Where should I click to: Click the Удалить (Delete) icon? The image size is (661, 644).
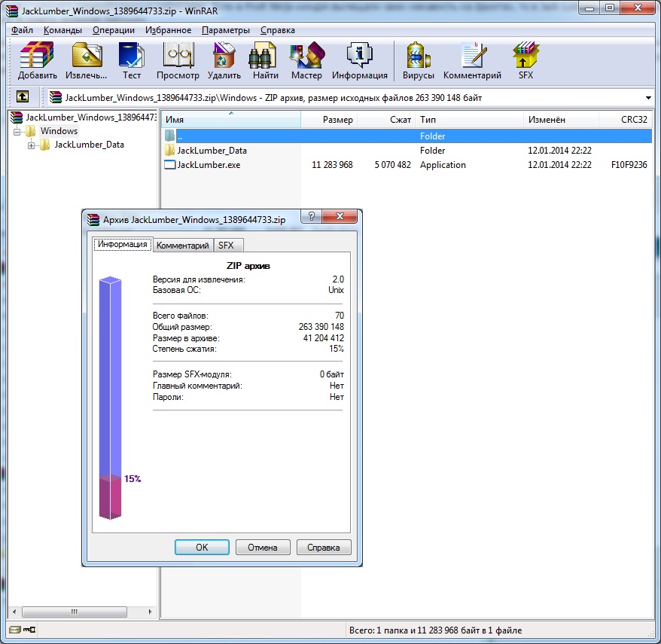224,61
